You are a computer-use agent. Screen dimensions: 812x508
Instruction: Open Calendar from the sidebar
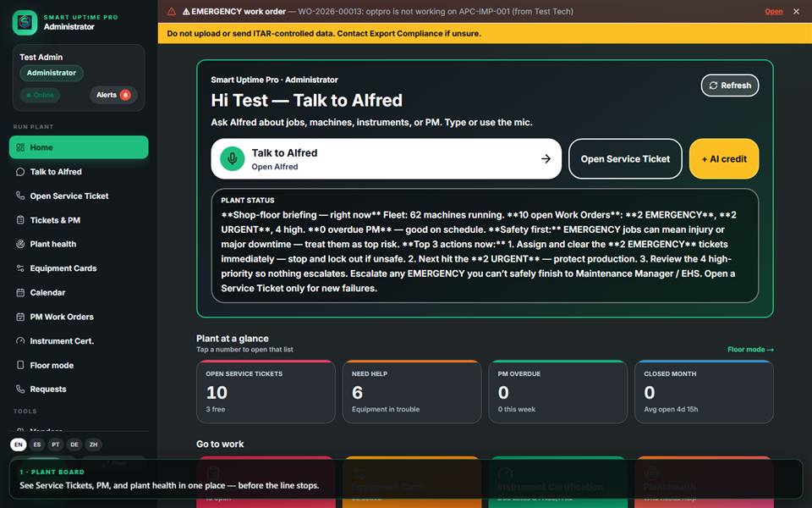[79, 292]
